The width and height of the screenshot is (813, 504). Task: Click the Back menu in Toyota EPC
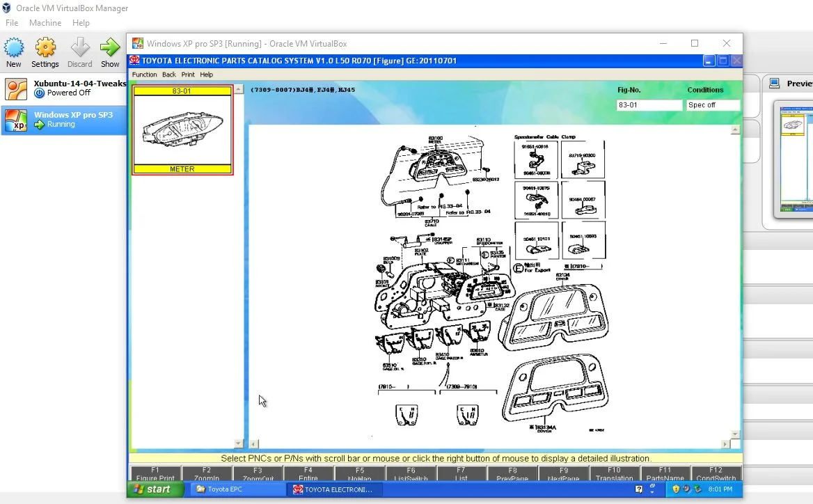[169, 74]
